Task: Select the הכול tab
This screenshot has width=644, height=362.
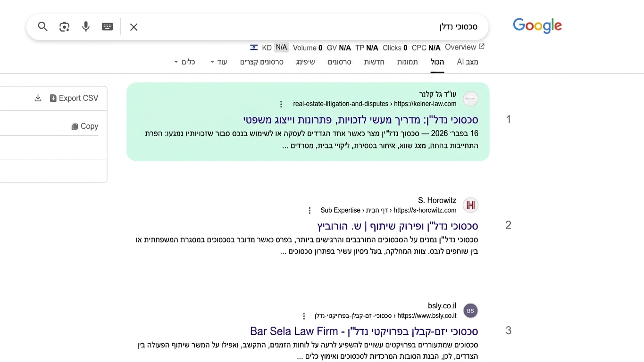Action: (437, 62)
